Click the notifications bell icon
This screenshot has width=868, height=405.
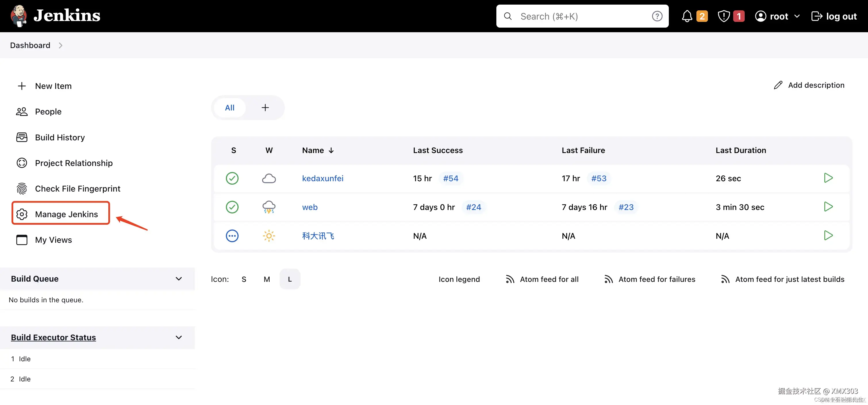click(687, 16)
